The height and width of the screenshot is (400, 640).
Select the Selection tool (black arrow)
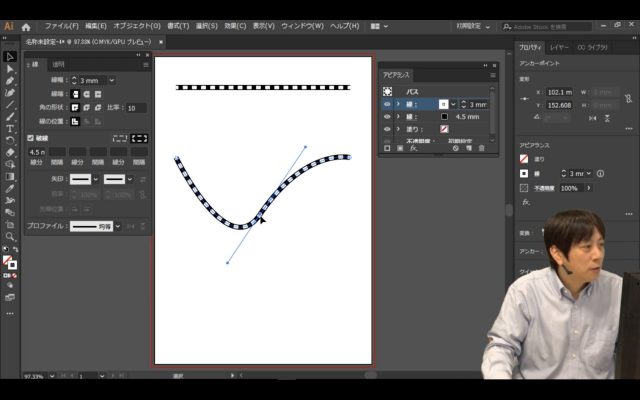(x=10, y=57)
